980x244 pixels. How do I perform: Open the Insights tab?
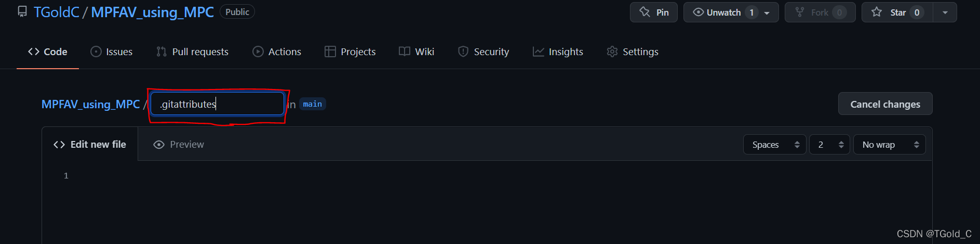click(558, 52)
